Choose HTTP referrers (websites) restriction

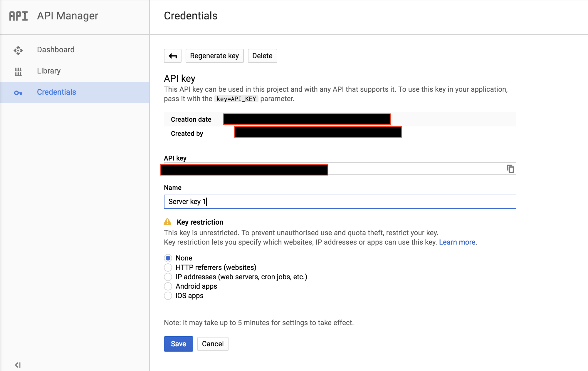[168, 268]
